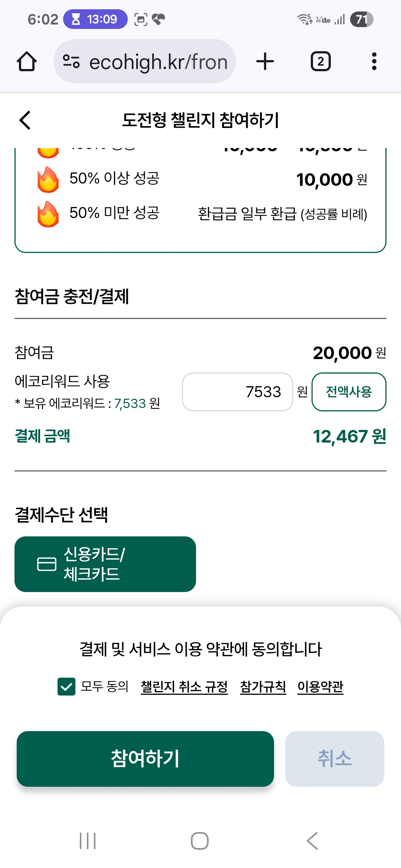Tap the Android recent apps button
This screenshot has width=401, height=868.
(88, 841)
